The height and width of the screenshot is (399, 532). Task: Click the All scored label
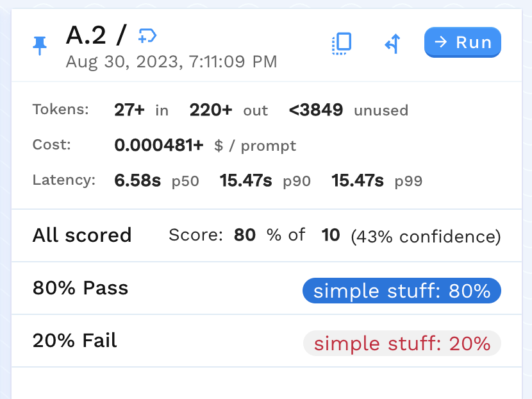82,235
